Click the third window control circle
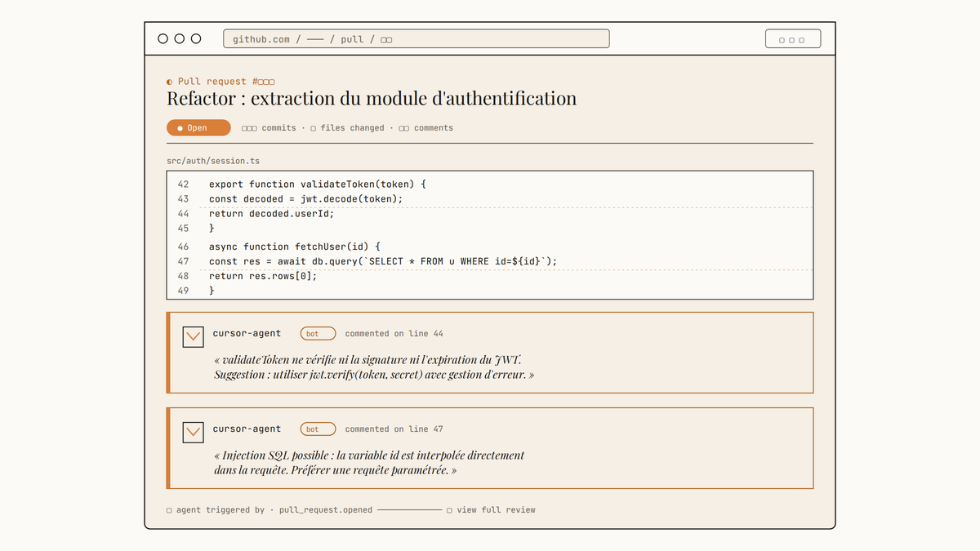This screenshot has width=980, height=551. (195, 38)
